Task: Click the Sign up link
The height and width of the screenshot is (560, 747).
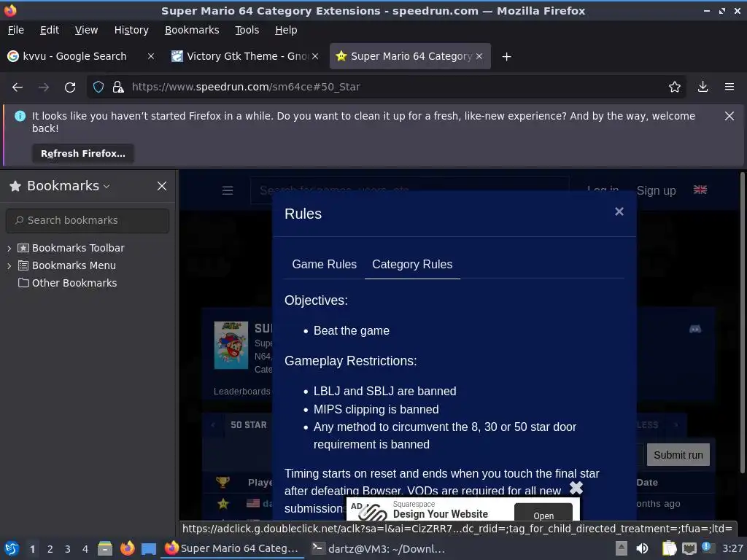Action: tap(656, 190)
